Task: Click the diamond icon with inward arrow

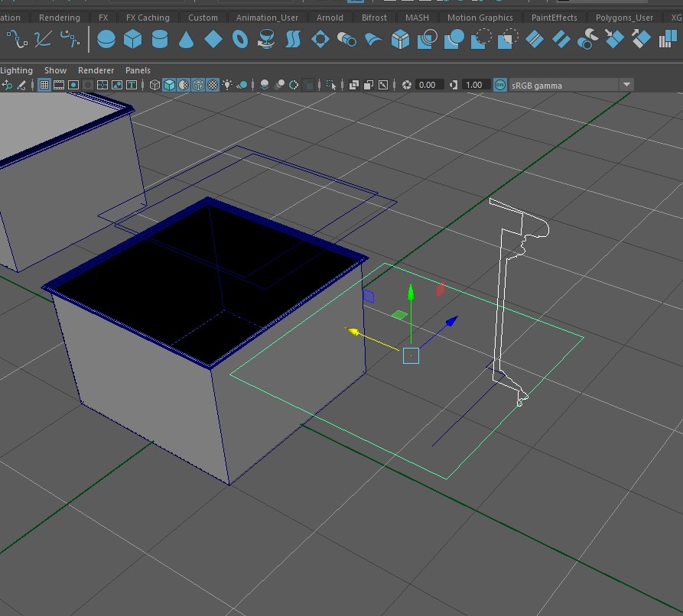Action: click(614, 39)
